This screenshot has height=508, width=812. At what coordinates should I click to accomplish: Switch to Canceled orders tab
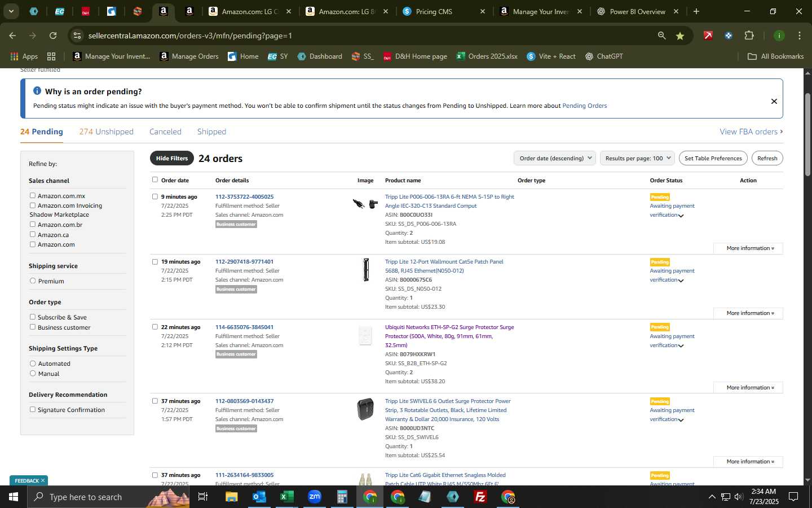[x=165, y=132]
